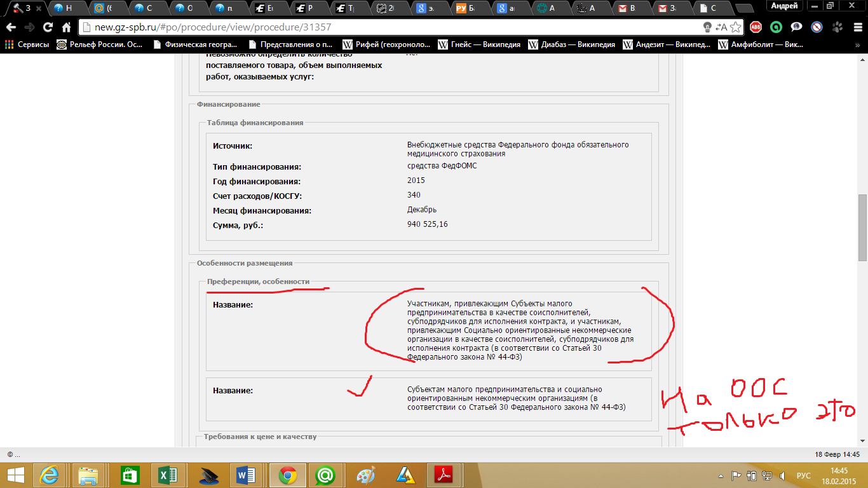868x488 pixels.
Task: Open Windows Store from taskbar
Action: point(129,475)
